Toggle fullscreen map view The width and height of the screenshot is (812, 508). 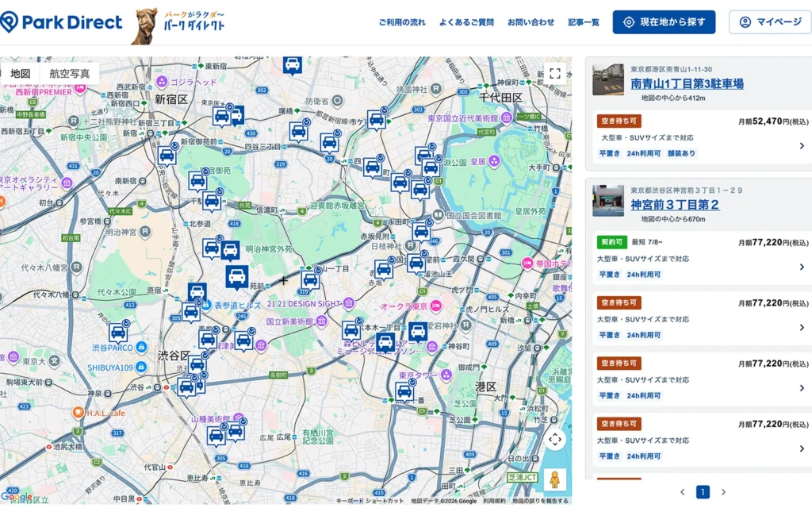coord(555,73)
